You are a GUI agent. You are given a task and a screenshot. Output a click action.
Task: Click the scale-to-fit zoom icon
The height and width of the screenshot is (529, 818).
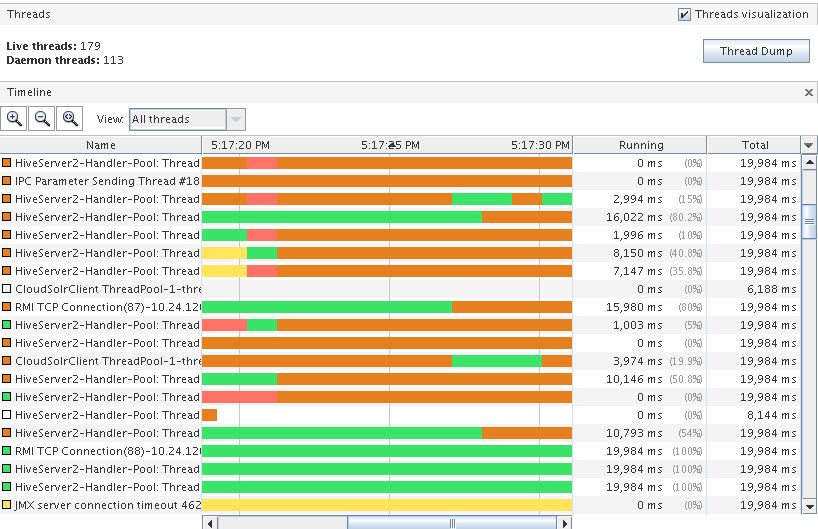70,119
